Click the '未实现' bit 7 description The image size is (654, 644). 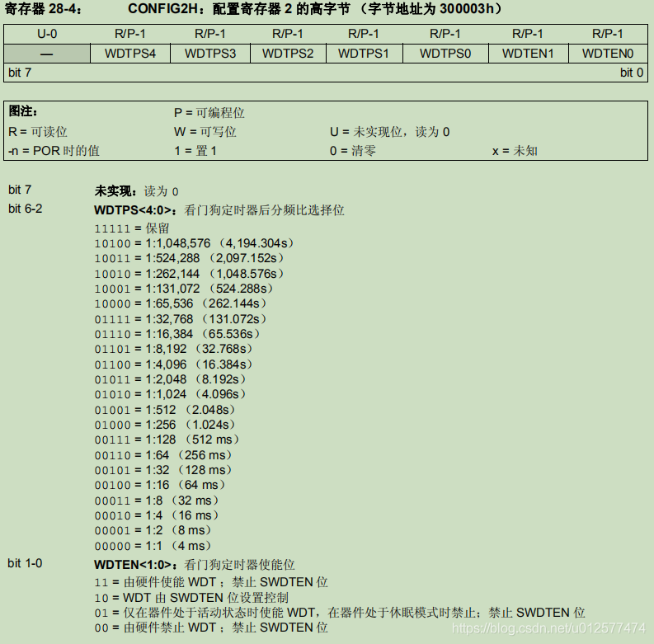136,191
